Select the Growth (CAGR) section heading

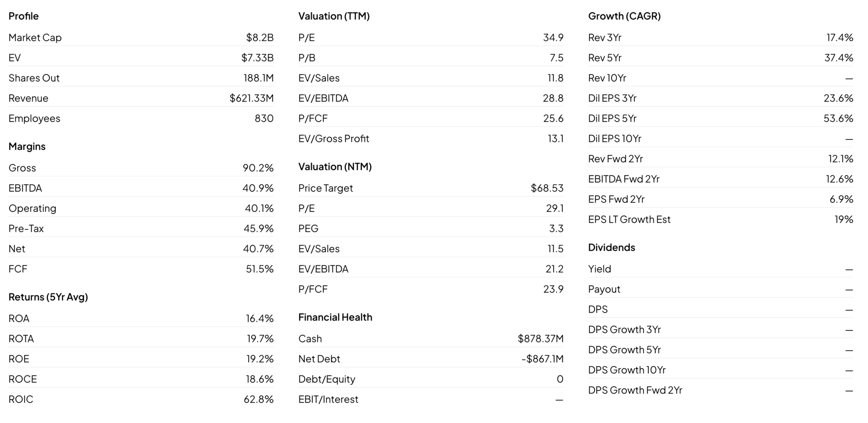coord(624,16)
